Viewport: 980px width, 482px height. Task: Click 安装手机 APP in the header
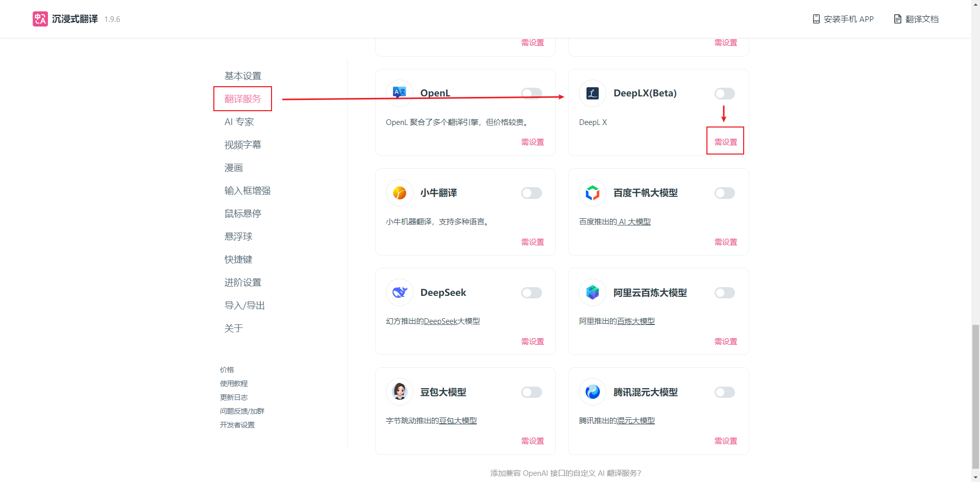[x=843, y=19]
